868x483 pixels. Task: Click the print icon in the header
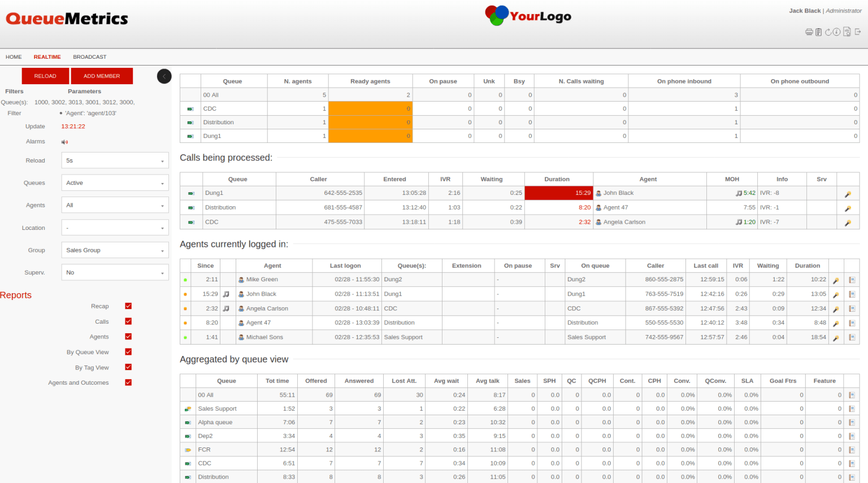[x=809, y=32]
